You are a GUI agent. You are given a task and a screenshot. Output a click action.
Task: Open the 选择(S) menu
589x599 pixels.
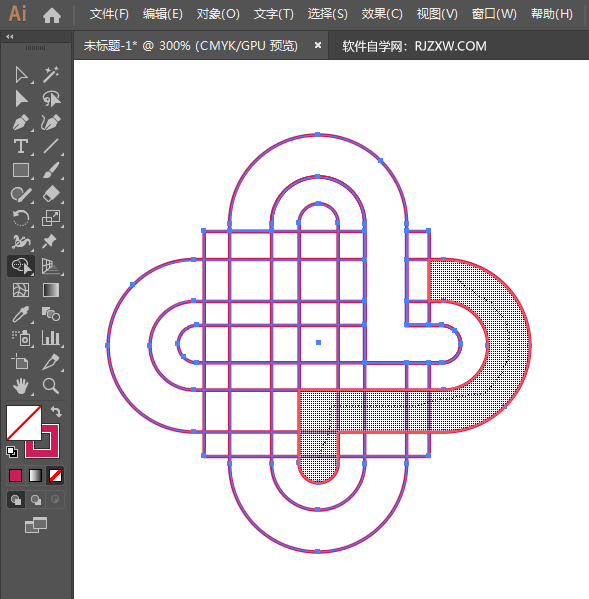click(x=328, y=15)
